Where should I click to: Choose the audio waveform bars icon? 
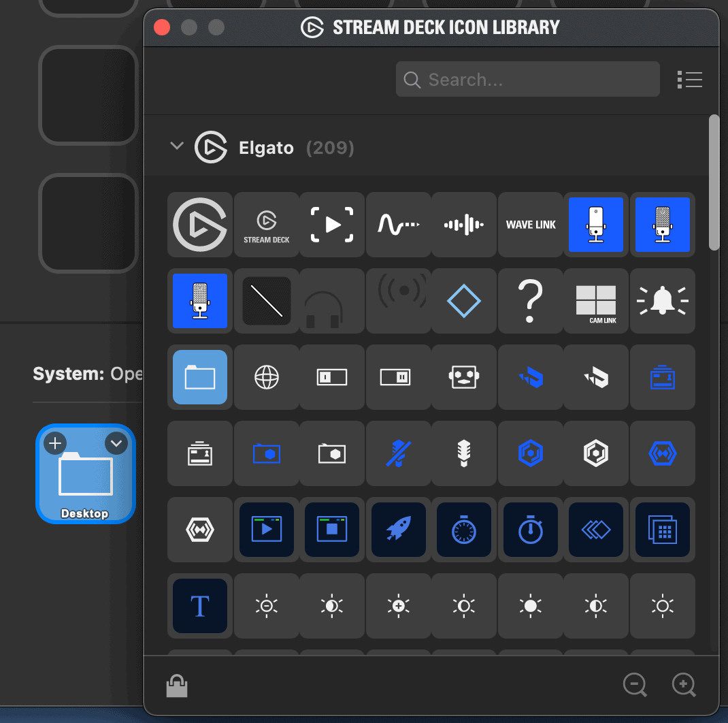point(464,225)
